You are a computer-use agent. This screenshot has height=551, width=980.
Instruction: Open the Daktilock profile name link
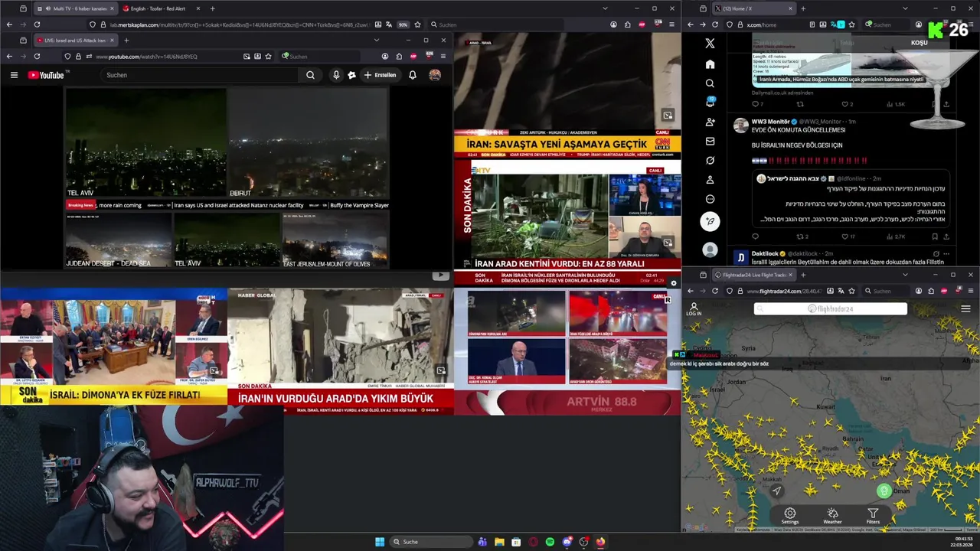click(x=766, y=253)
